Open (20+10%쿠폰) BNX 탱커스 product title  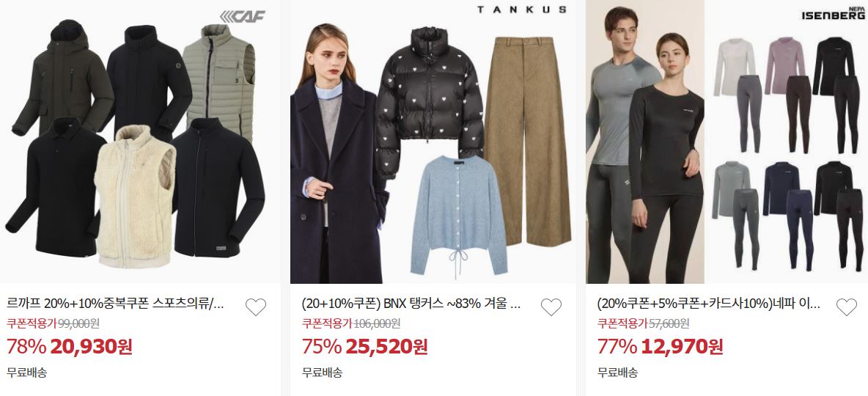click(x=412, y=304)
